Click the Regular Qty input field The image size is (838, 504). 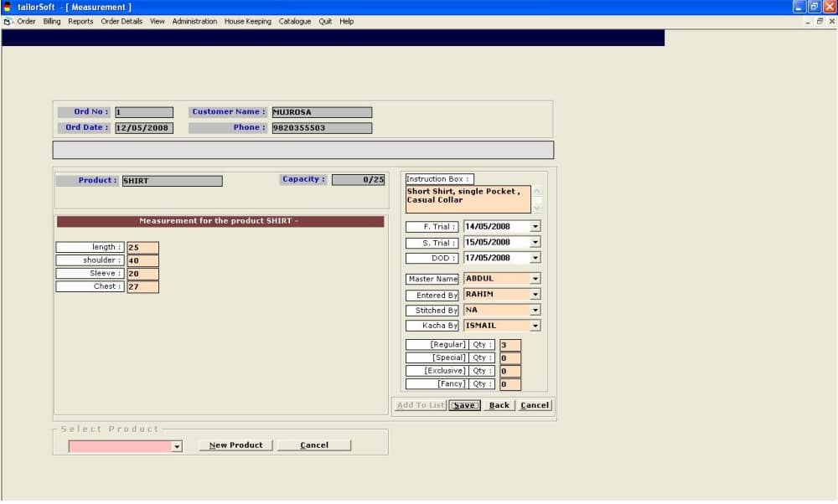(x=510, y=345)
